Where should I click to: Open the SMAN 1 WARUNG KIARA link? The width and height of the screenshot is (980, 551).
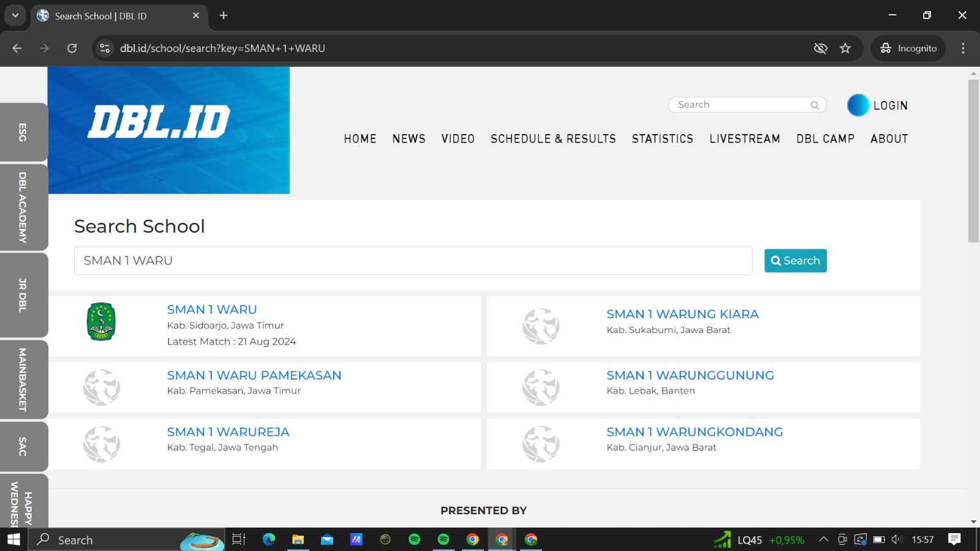[x=682, y=314]
